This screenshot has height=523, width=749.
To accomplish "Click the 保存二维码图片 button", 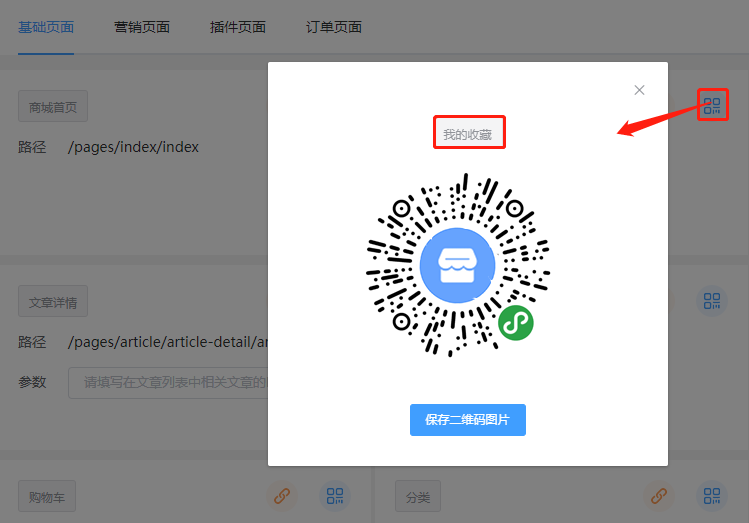I will (x=468, y=420).
